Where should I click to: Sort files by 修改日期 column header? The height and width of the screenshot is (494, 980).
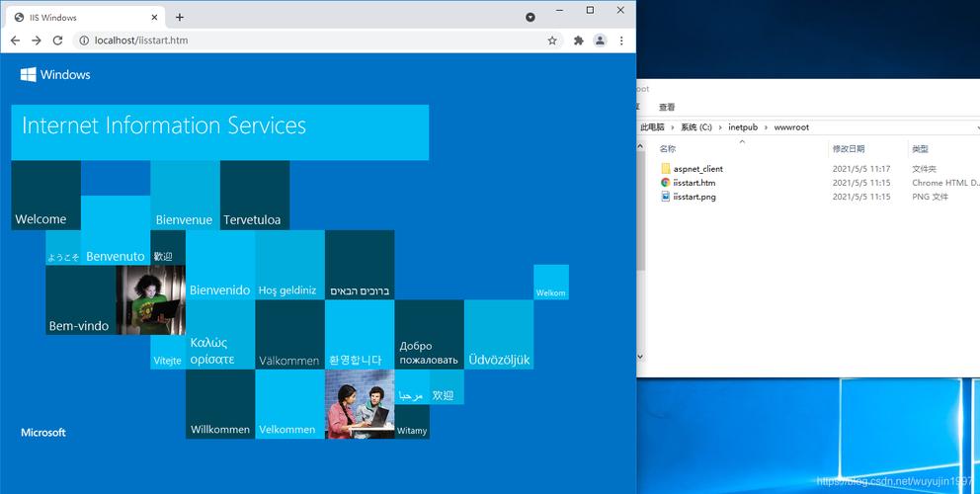click(849, 148)
